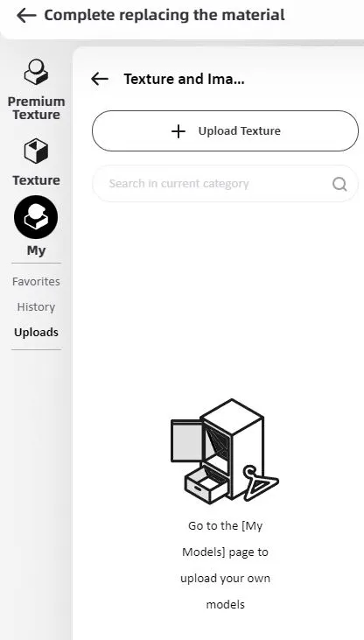Focus the Search in current category field
Screen dimensions: 364x640
(x=225, y=184)
